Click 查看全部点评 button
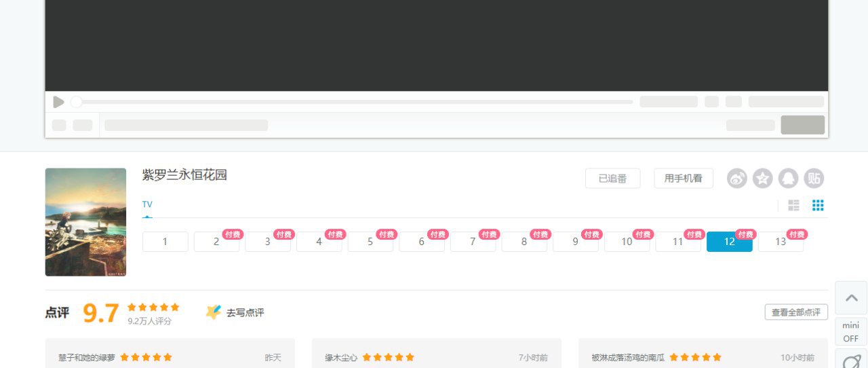 tap(796, 312)
